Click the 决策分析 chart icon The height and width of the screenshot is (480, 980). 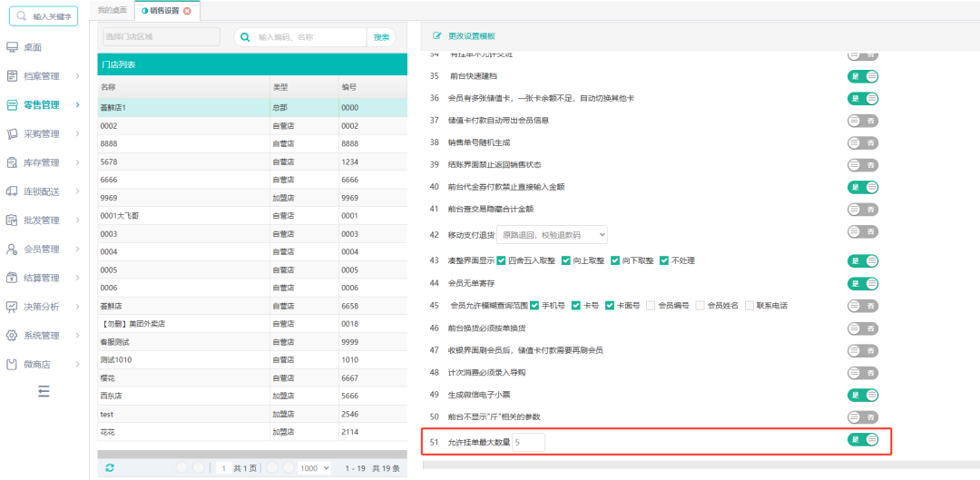click(x=12, y=307)
